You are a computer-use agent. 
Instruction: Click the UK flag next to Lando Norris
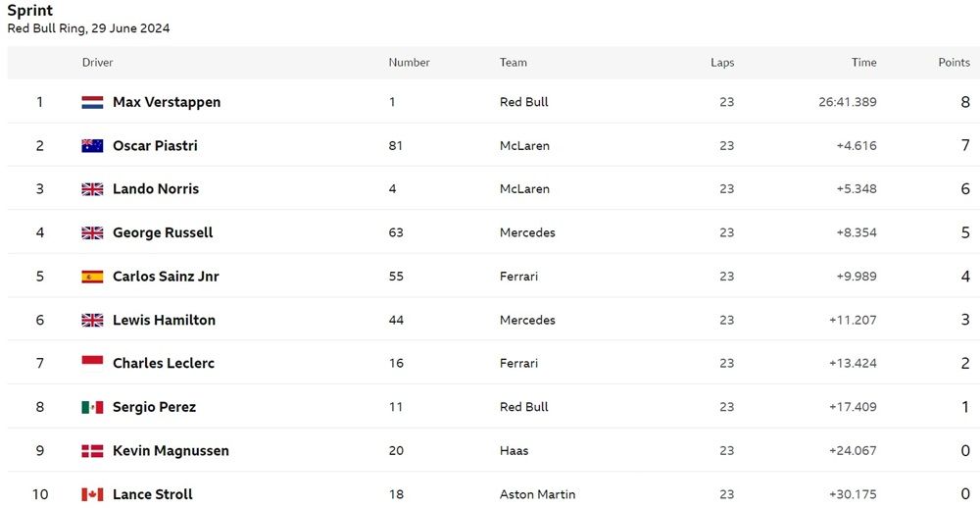pyautogui.click(x=92, y=189)
